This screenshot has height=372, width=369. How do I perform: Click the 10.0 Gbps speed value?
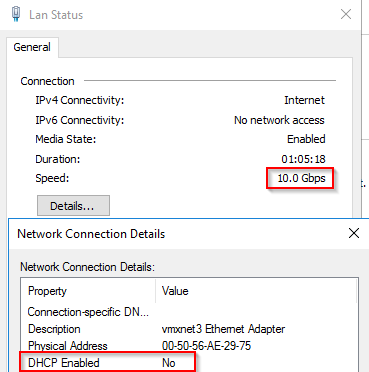[301, 178]
